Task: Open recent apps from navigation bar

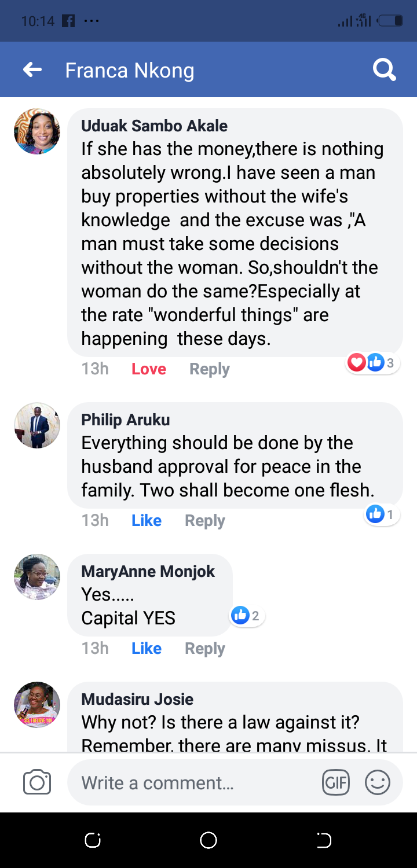Action: (x=93, y=840)
